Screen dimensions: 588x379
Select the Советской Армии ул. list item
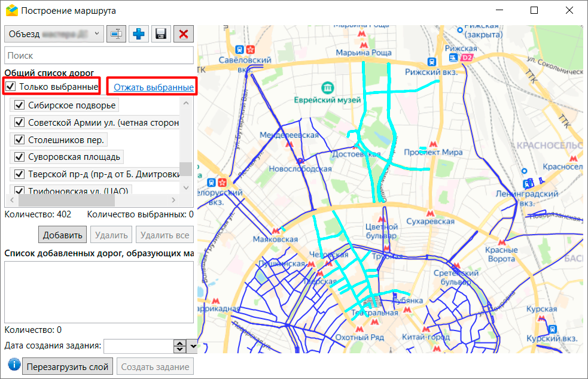pos(103,123)
